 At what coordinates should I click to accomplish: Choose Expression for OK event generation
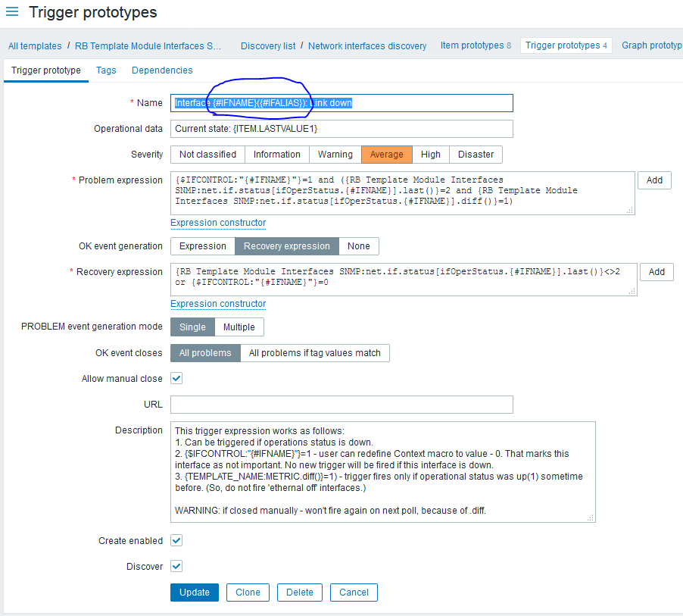pos(202,246)
